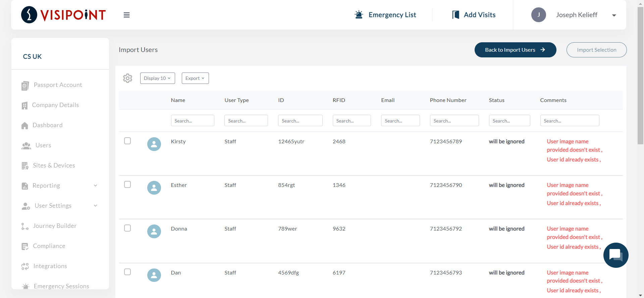Click the User Settings icon
644x298 pixels.
[x=26, y=206]
